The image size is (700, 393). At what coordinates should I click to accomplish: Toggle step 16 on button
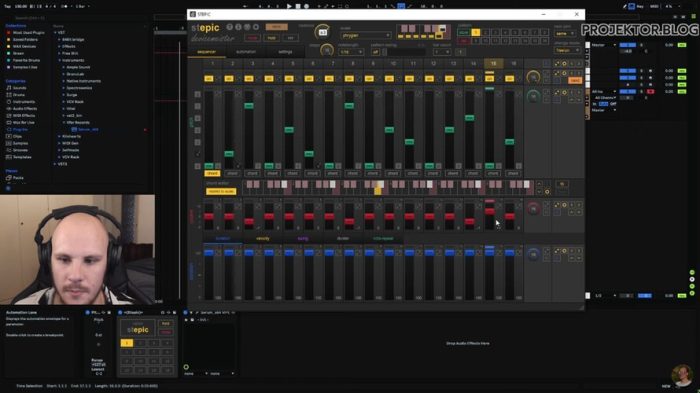tap(509, 79)
